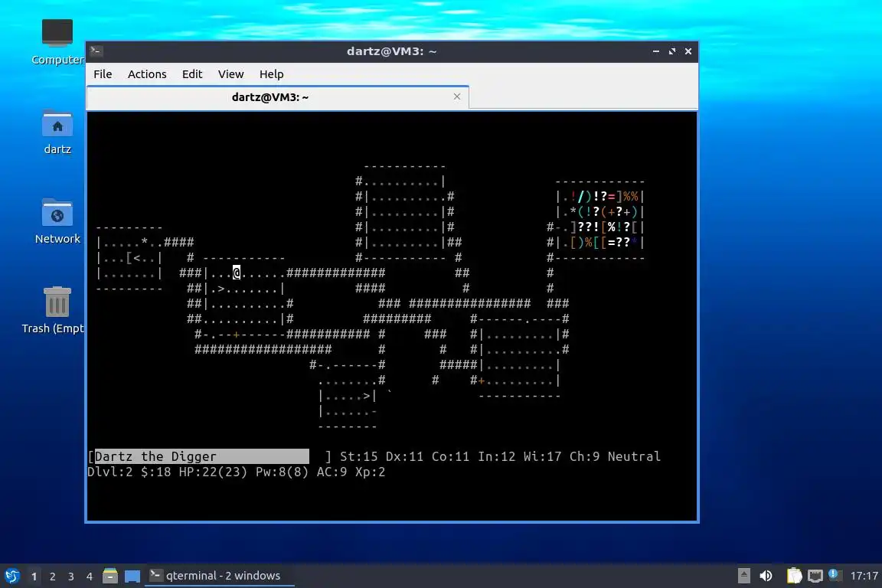Click the wired network tray icon
This screenshot has width=882, height=588.
(815, 576)
